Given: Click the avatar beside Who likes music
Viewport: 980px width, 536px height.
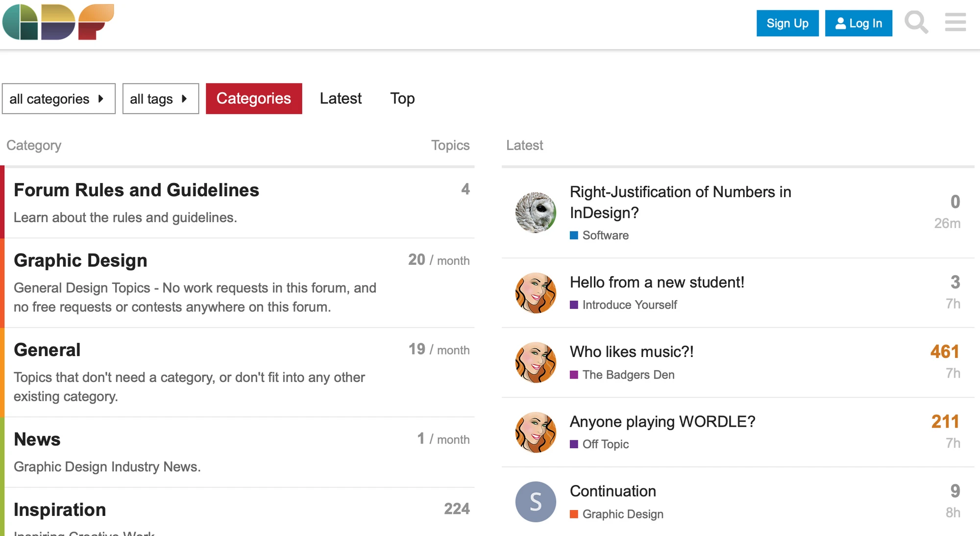Looking at the screenshot, I should [x=536, y=362].
